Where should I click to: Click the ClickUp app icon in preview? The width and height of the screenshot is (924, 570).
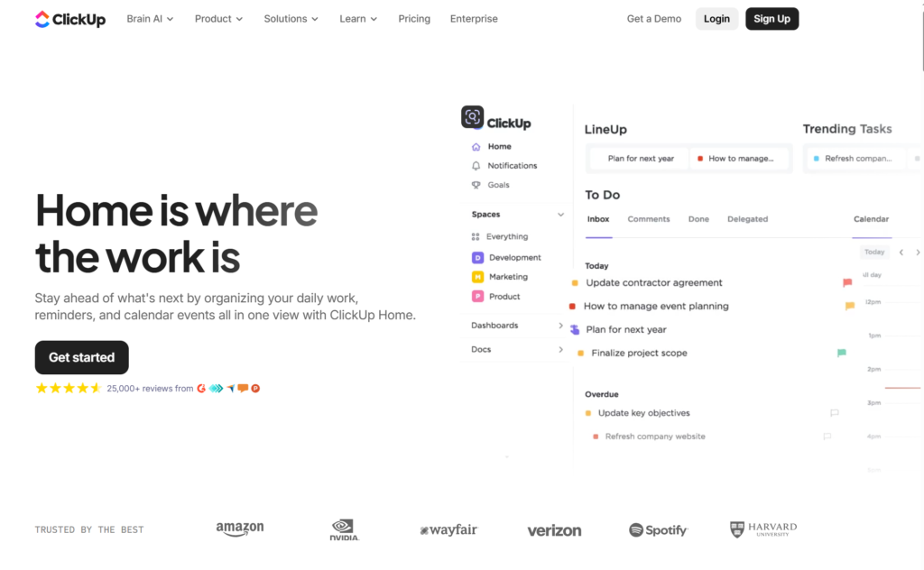[x=473, y=116]
